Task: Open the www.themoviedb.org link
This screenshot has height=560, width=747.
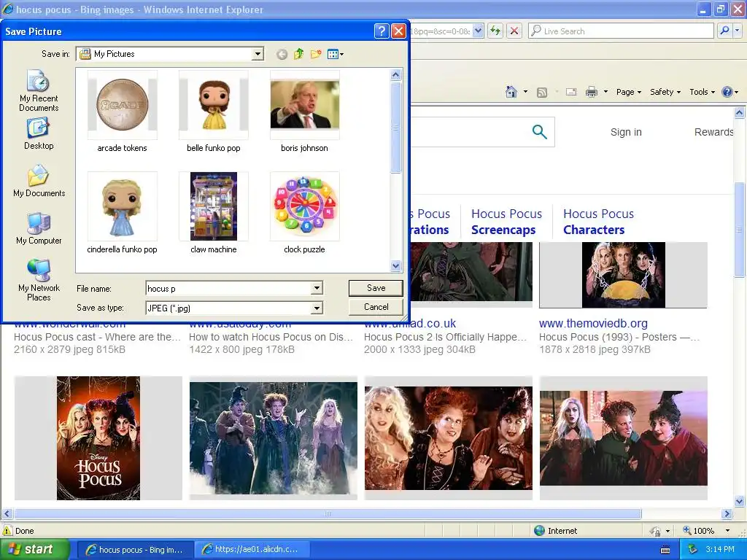Action: (593, 323)
